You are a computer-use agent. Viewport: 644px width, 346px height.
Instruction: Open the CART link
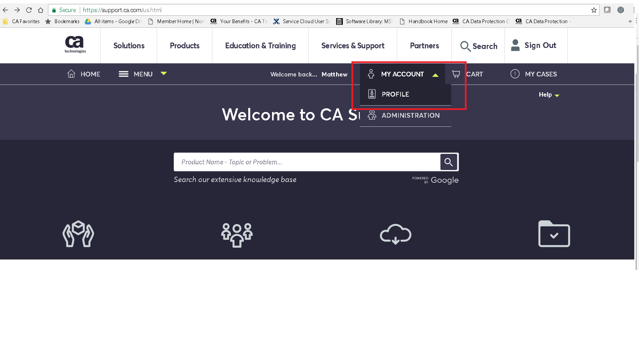474,74
